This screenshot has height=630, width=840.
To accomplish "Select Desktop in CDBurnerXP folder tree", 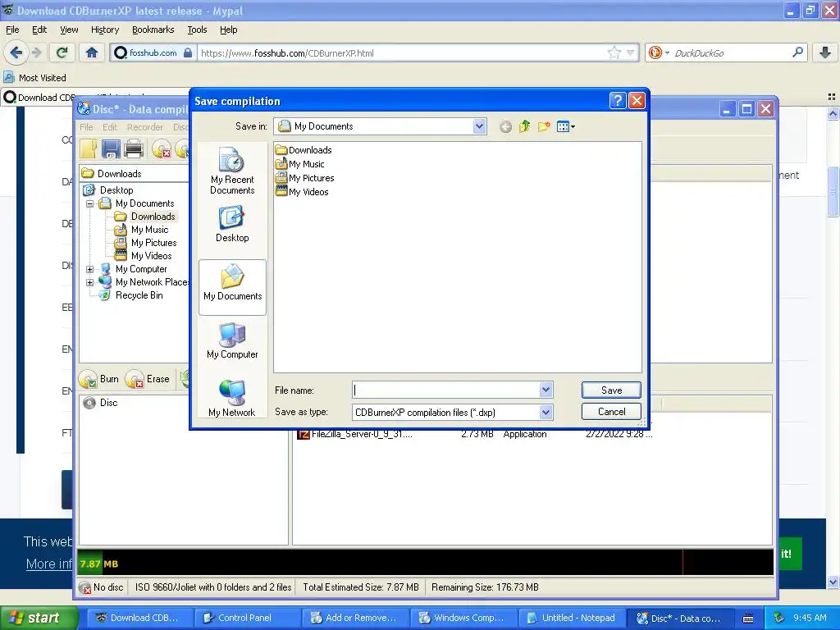I will point(116,190).
